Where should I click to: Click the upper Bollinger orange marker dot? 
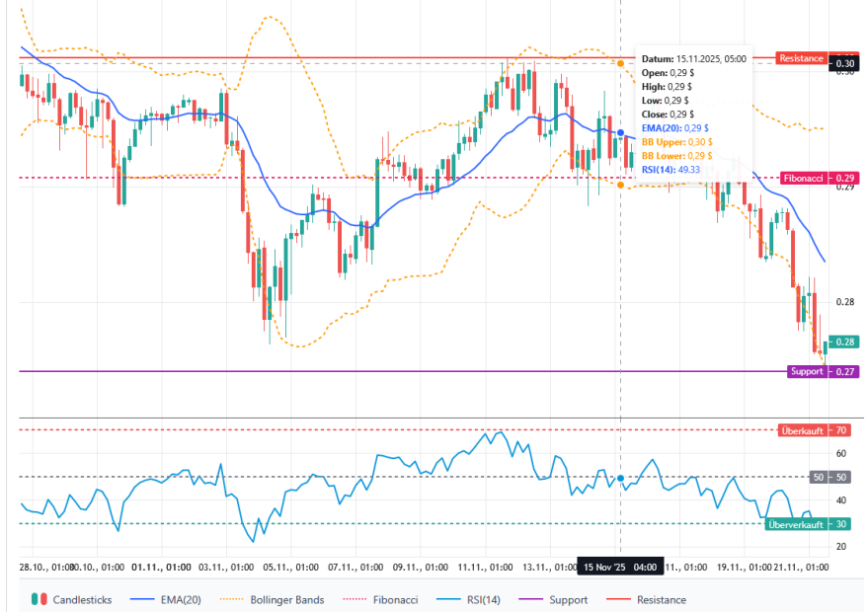620,63
